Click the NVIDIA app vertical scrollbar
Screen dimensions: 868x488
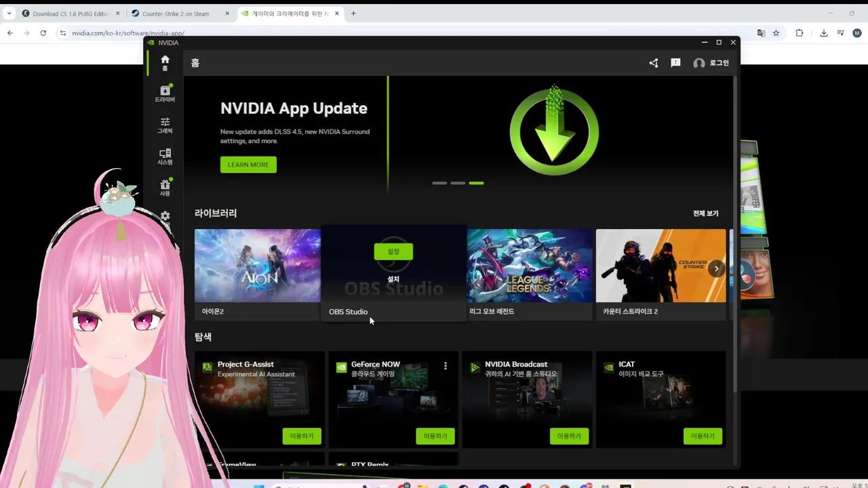(x=736, y=234)
